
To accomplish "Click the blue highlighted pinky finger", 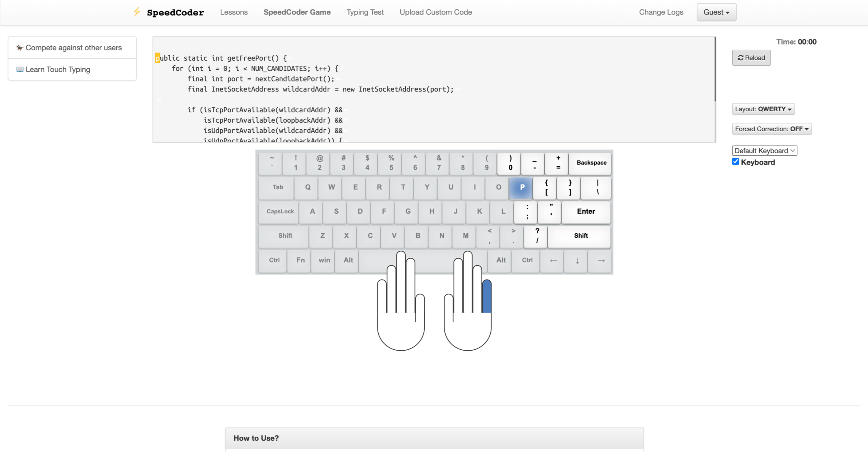I will coord(487,297).
